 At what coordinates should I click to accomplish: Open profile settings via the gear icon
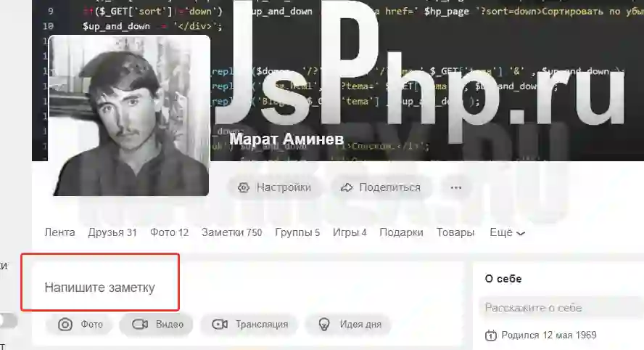click(x=244, y=187)
